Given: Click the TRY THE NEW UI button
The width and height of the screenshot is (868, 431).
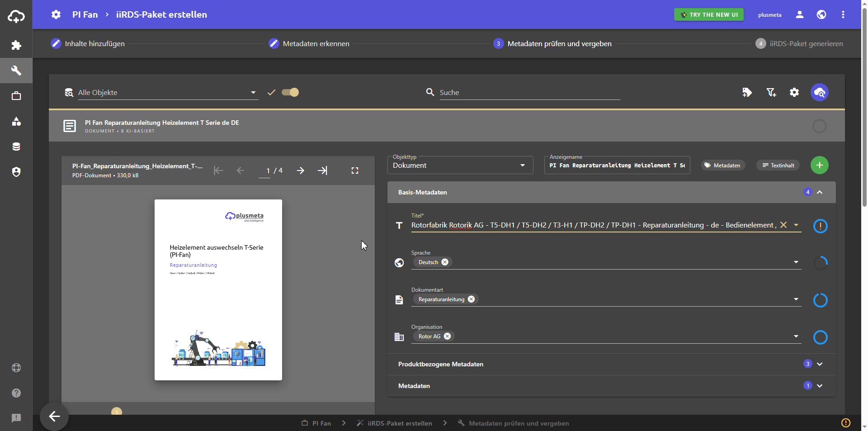Looking at the screenshot, I should pyautogui.click(x=709, y=15).
